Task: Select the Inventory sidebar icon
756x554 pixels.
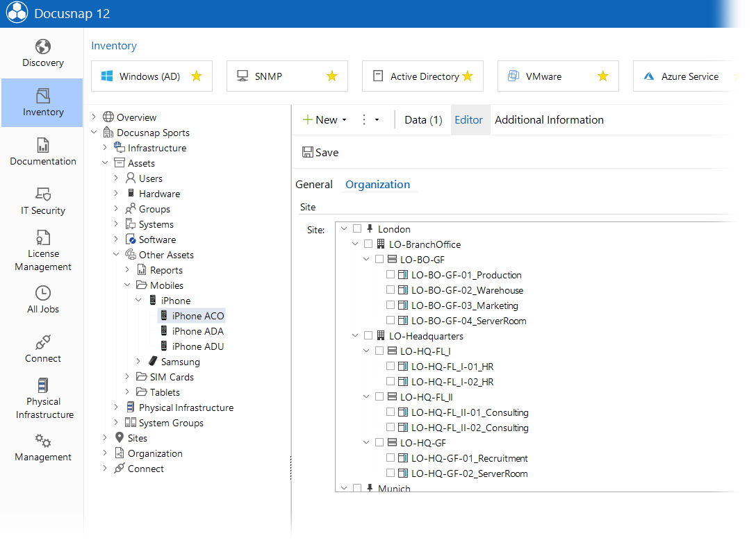Action: [43, 95]
